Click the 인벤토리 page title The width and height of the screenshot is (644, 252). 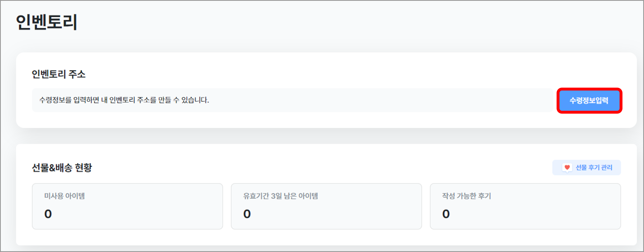47,22
